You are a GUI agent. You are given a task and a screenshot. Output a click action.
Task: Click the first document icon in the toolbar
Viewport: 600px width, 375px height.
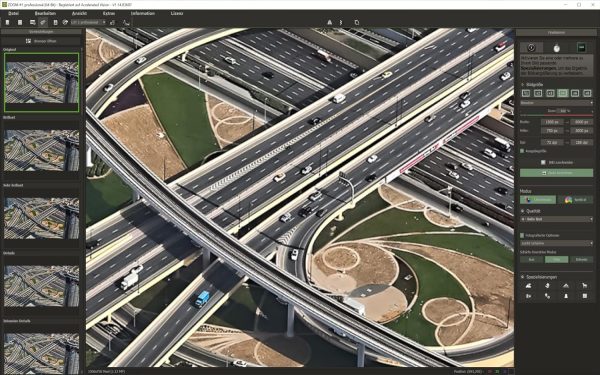7,23
